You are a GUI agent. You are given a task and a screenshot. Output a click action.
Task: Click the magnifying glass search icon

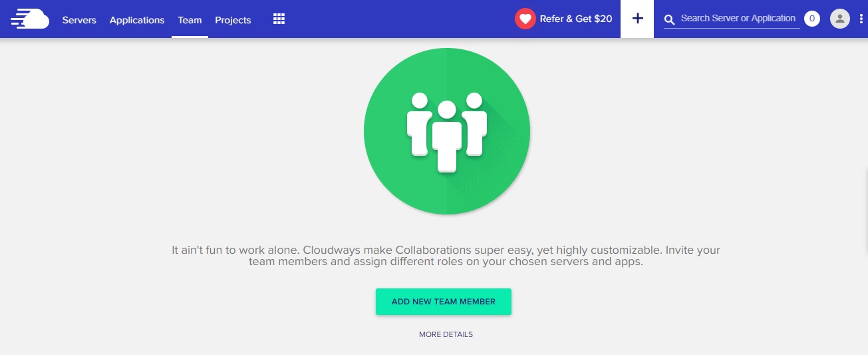point(670,20)
